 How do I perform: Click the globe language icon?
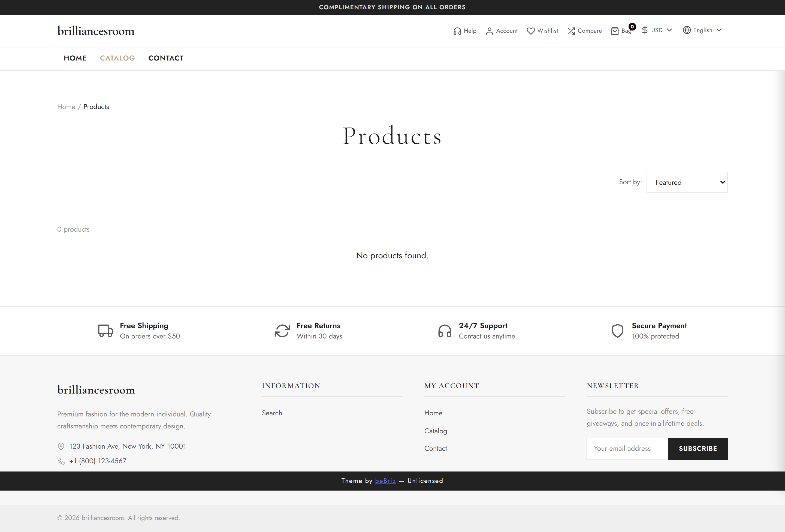[x=686, y=30]
